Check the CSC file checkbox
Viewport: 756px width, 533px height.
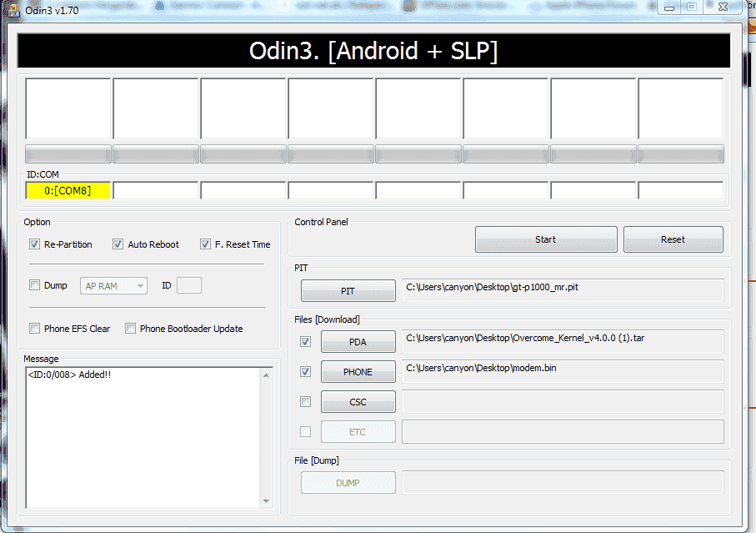tap(305, 401)
